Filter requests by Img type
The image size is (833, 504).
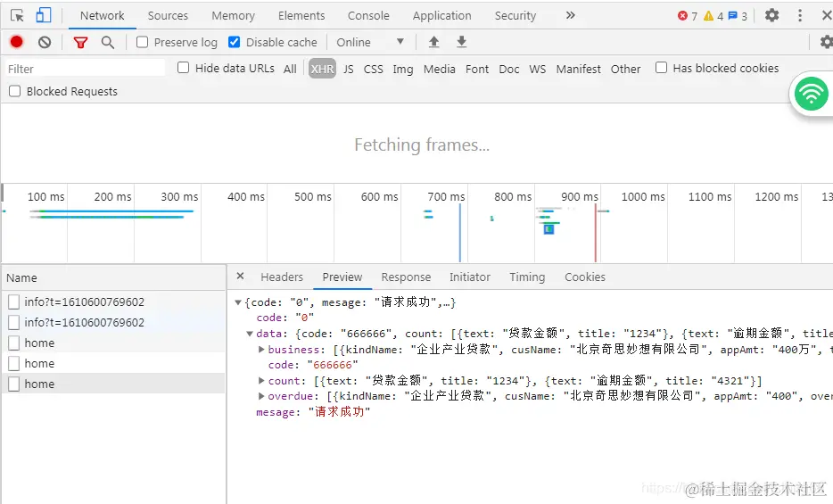click(403, 69)
